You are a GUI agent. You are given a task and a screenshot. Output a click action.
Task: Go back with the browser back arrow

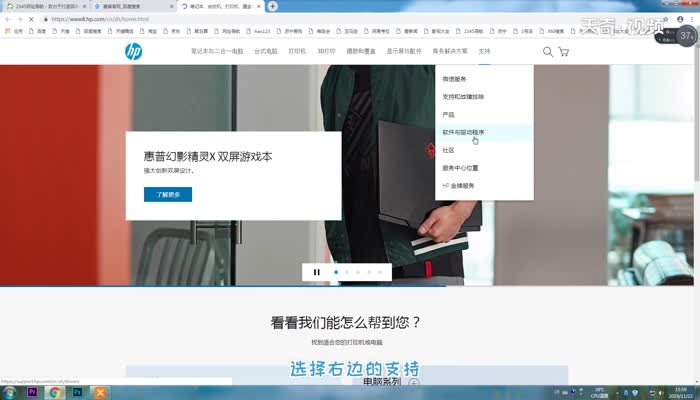[8, 19]
